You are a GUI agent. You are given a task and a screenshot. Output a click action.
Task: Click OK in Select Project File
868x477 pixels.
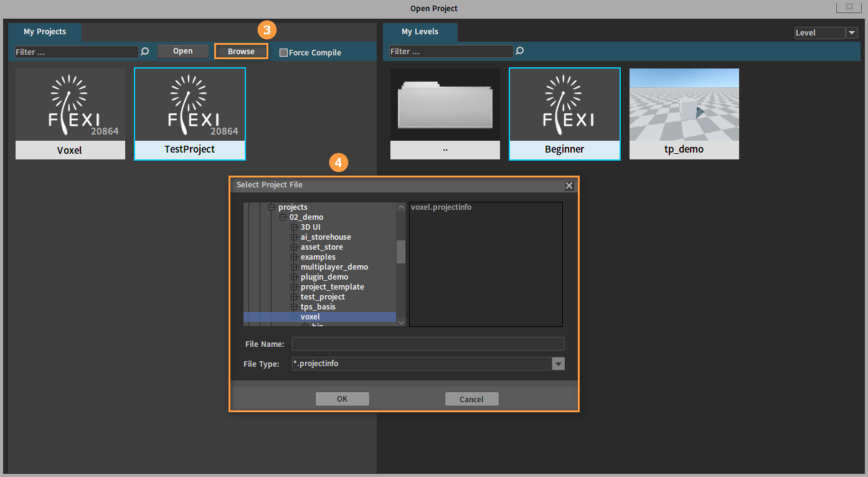coord(342,399)
